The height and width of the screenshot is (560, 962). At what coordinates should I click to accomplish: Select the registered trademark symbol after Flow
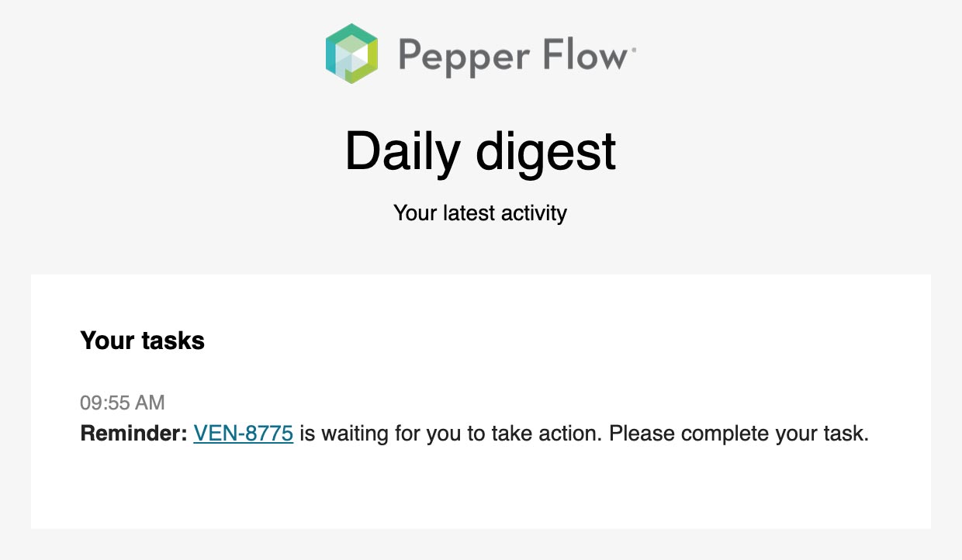[x=634, y=48]
